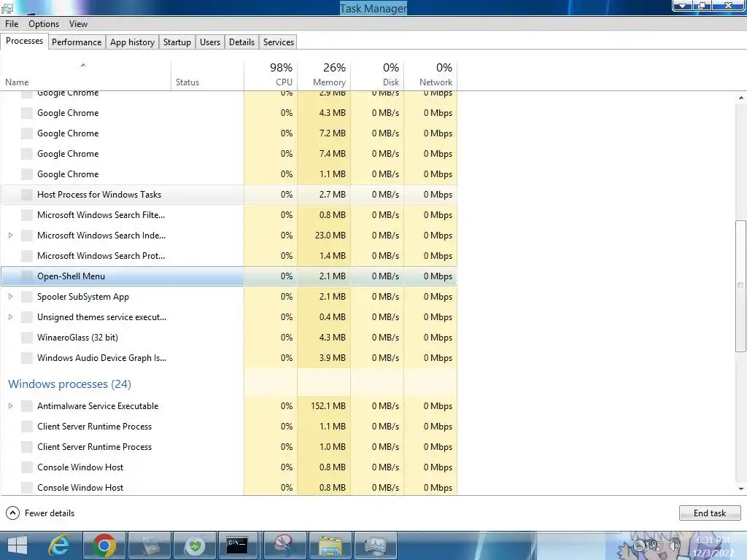Select the Processes tab
Screen dimensions: 747x560
point(24,41)
